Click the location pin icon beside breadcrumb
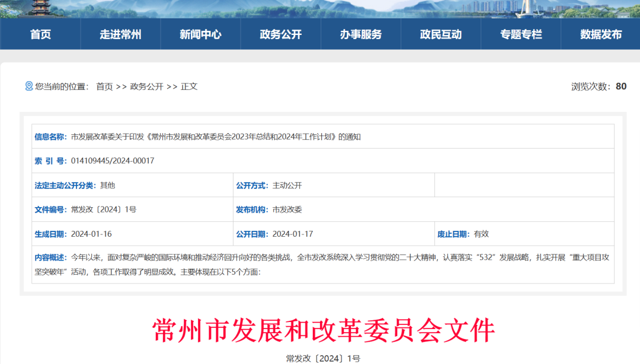 pyautogui.click(x=28, y=86)
